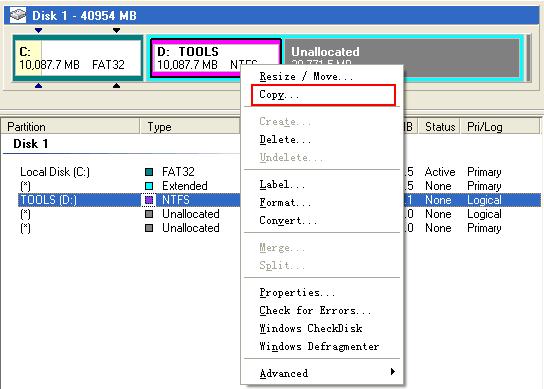Click the teal FAT32 color swatch
This screenshot has width=544, height=389.
click(x=149, y=172)
